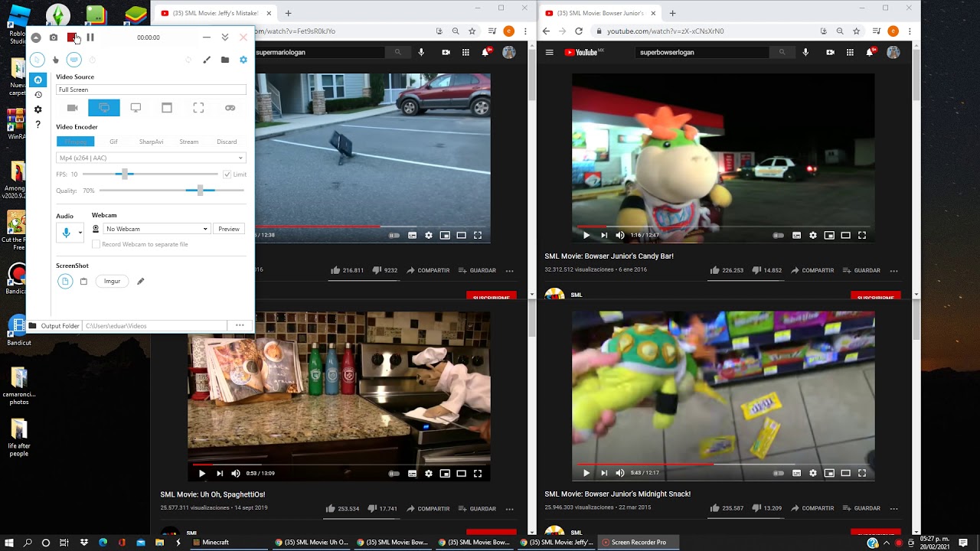Enter fullscreen on Midnight Snack video
Viewport: 980px width, 551px height.
coord(862,473)
